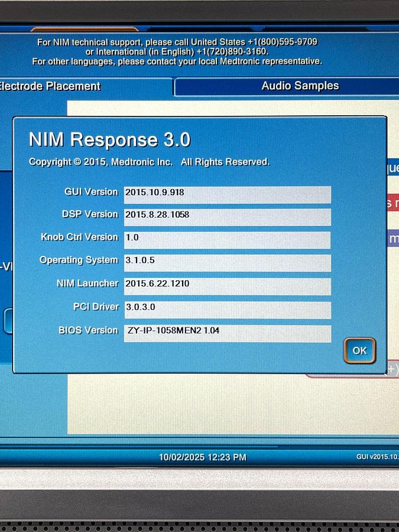399x532 pixels.
Task: Click the PCI Driver label
Action: [96, 307]
